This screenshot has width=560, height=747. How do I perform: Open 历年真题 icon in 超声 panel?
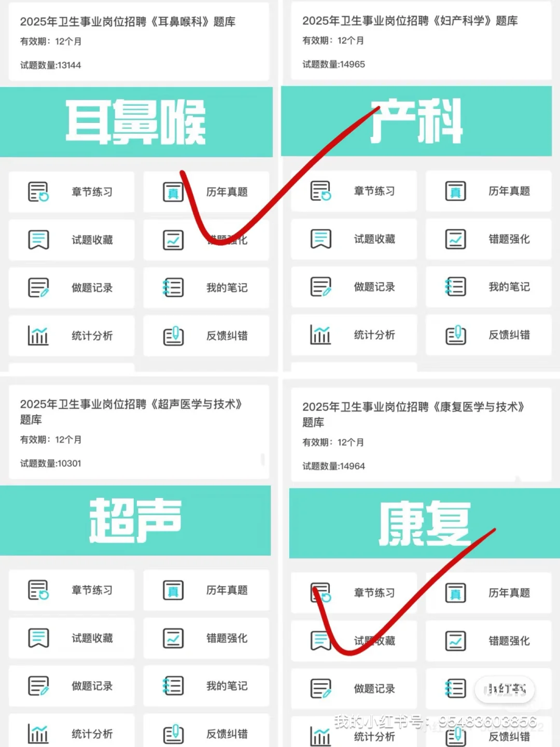173,590
